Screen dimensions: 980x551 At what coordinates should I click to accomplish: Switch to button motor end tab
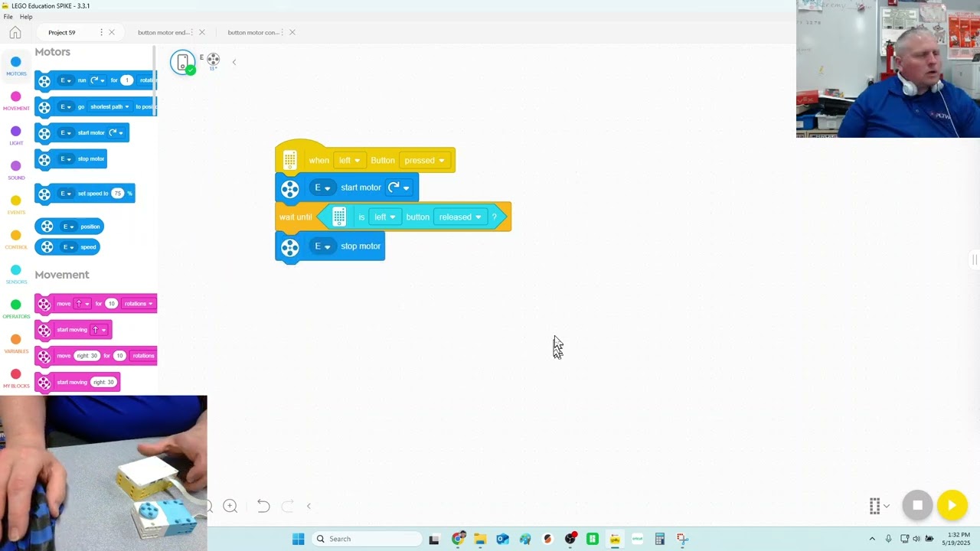pos(162,32)
